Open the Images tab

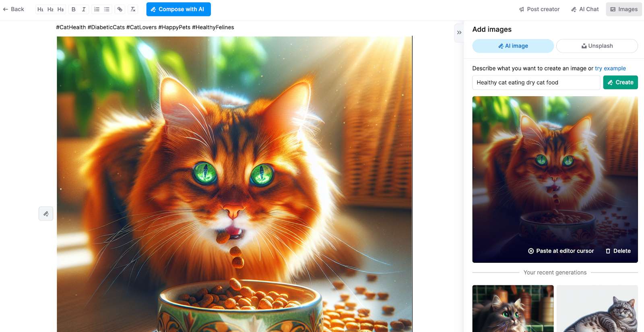point(624,9)
